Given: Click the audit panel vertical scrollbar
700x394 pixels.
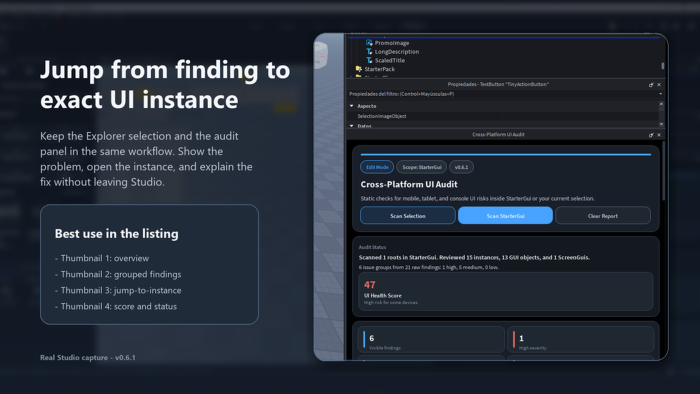Looking at the screenshot, I should coord(664,171).
